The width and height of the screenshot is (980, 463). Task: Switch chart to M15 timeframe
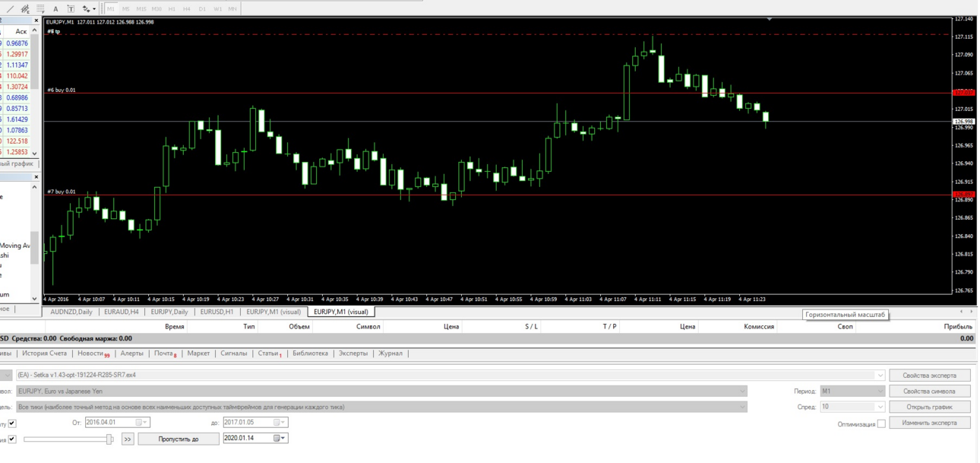point(141,9)
